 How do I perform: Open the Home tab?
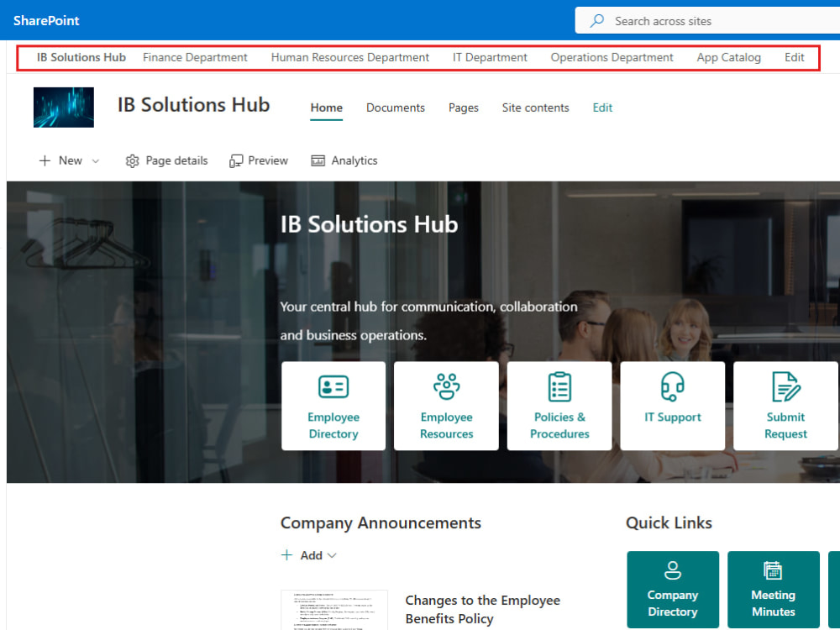326,108
